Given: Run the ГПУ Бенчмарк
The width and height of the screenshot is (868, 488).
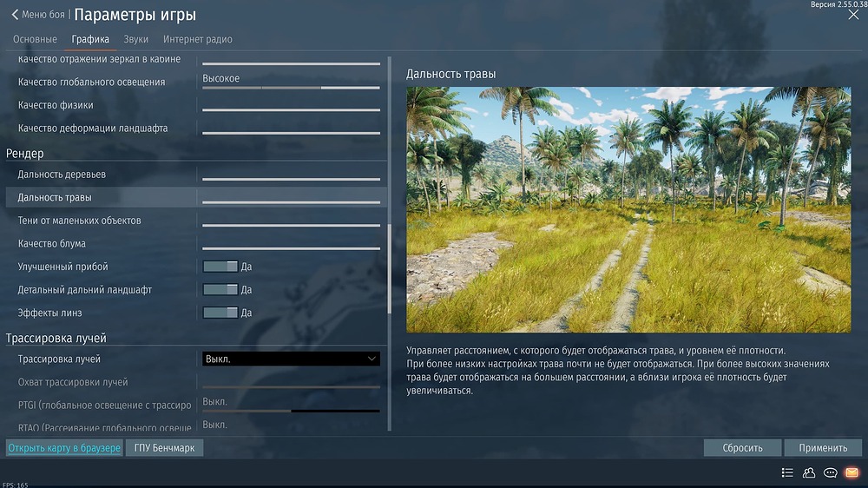Looking at the screenshot, I should pyautogui.click(x=164, y=447).
